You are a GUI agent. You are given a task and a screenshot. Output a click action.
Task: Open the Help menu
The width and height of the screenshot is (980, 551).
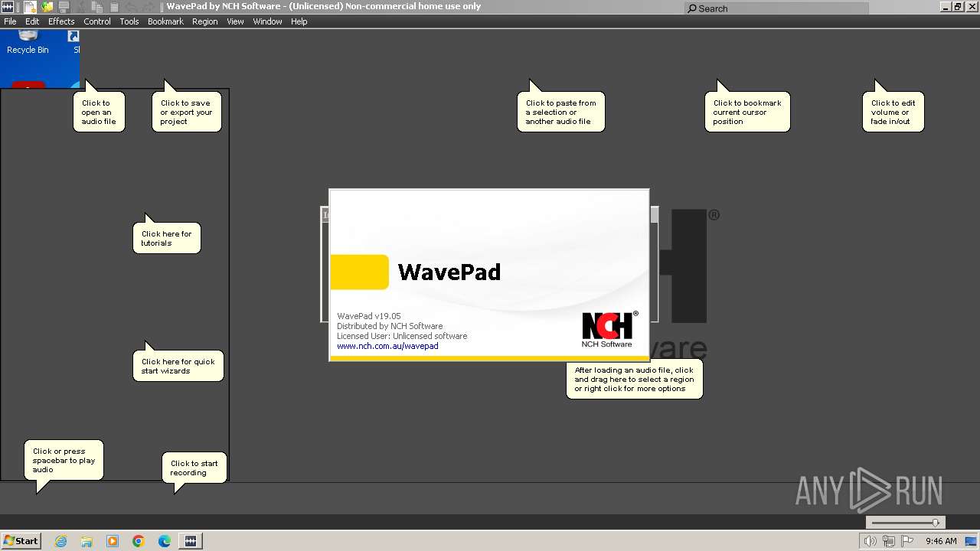tap(299, 21)
